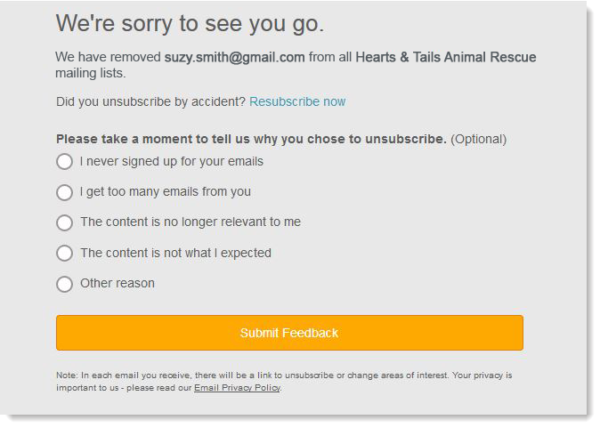The width and height of the screenshot is (600, 428).
Task: Select the "Other reason" radio button
Action: coord(65,284)
